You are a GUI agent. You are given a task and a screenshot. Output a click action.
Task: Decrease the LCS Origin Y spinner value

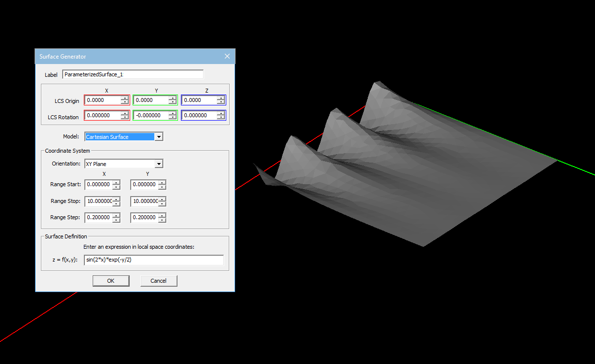tap(173, 102)
